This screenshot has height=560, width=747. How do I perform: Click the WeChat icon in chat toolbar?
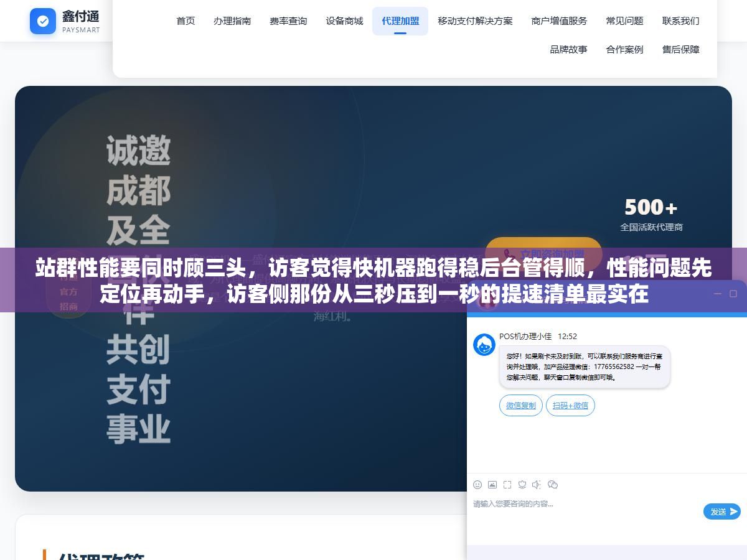coord(553,485)
